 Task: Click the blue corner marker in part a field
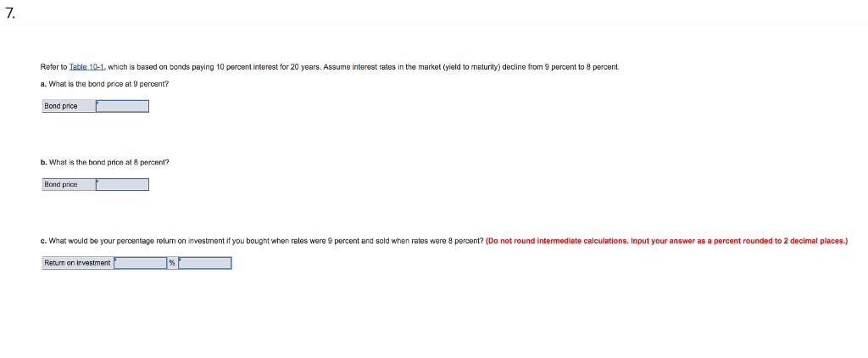coord(97,102)
